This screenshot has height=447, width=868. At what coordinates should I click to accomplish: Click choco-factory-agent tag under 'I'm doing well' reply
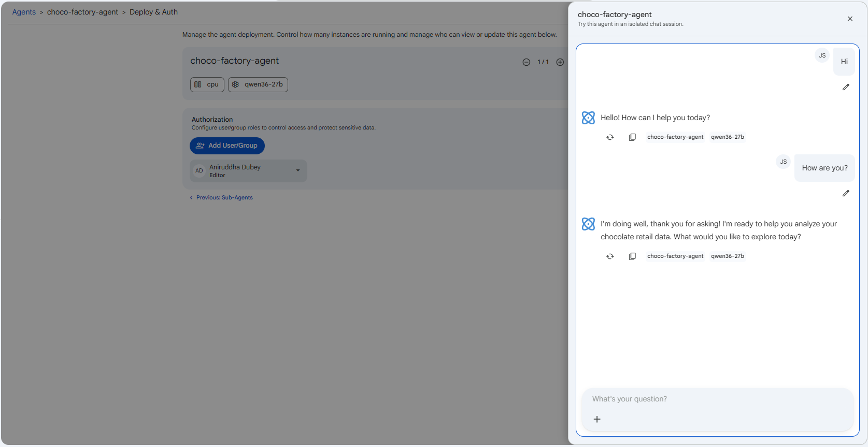[x=675, y=256]
